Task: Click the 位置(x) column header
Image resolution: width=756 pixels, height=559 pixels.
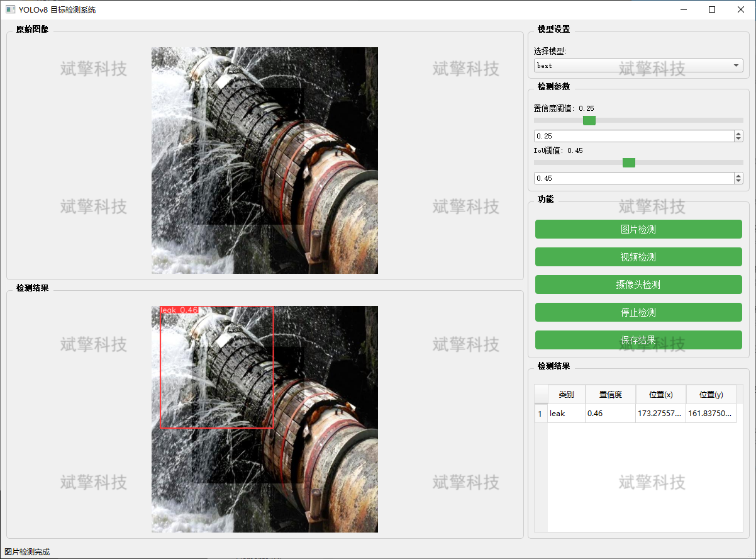Action: point(660,395)
